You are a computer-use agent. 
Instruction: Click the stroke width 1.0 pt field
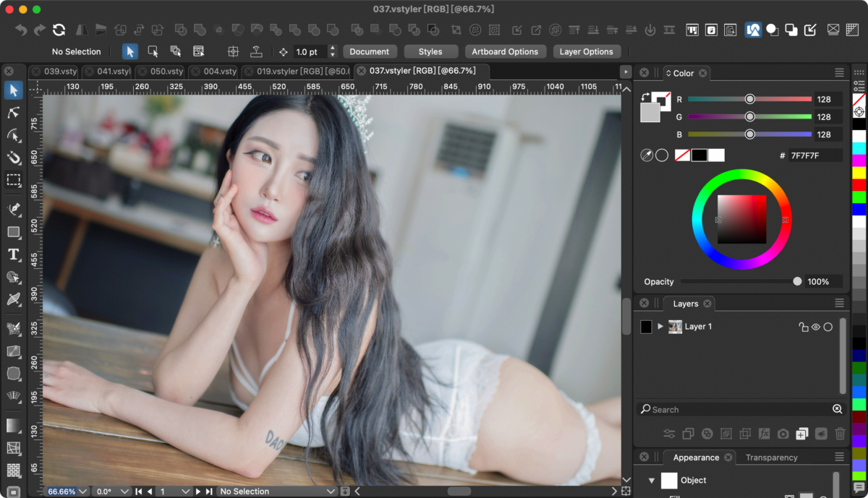pos(310,52)
